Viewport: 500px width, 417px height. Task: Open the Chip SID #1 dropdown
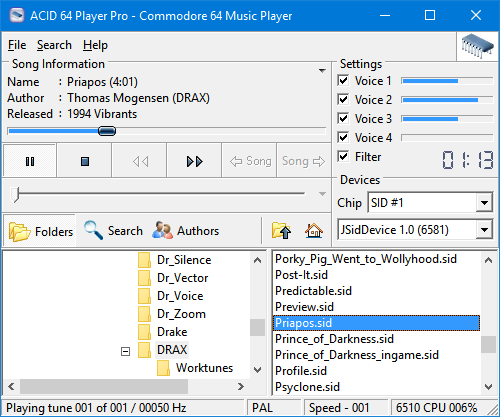(484, 202)
